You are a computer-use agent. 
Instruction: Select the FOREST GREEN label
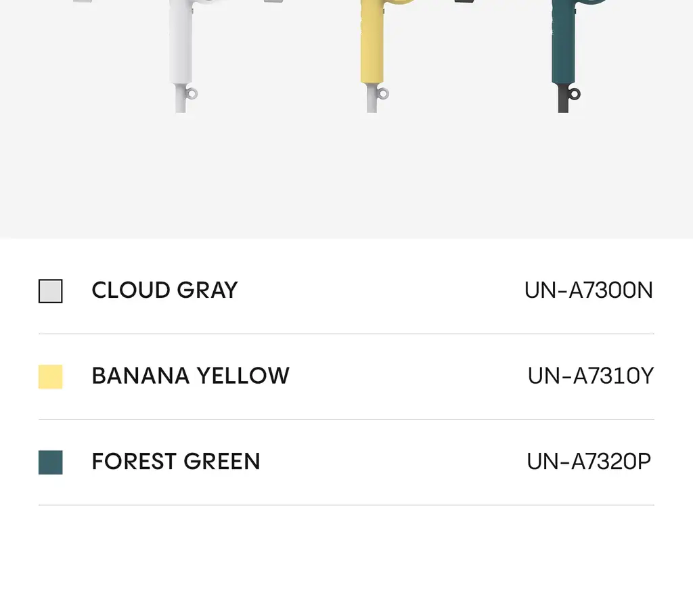pyautogui.click(x=176, y=462)
